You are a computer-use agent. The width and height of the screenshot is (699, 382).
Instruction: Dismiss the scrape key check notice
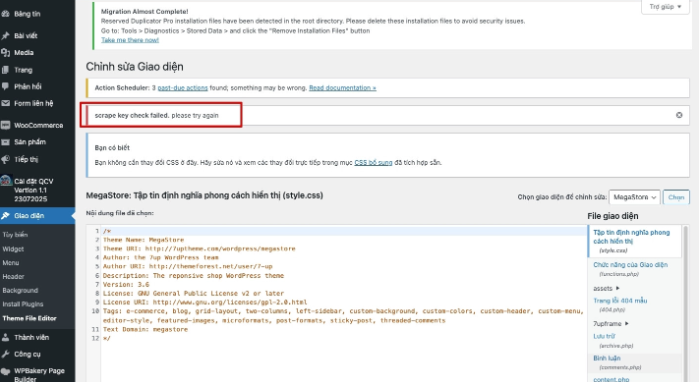click(x=679, y=115)
